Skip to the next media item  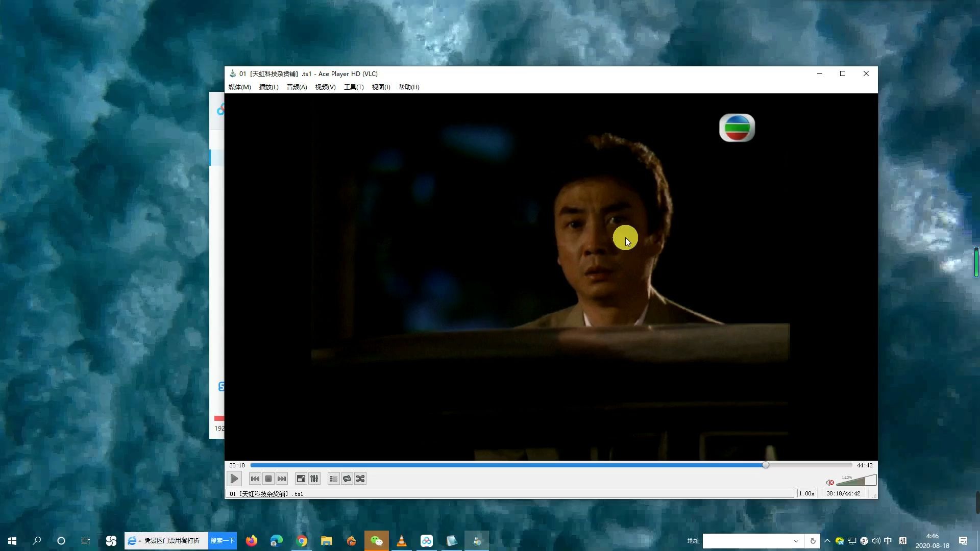coord(282,479)
